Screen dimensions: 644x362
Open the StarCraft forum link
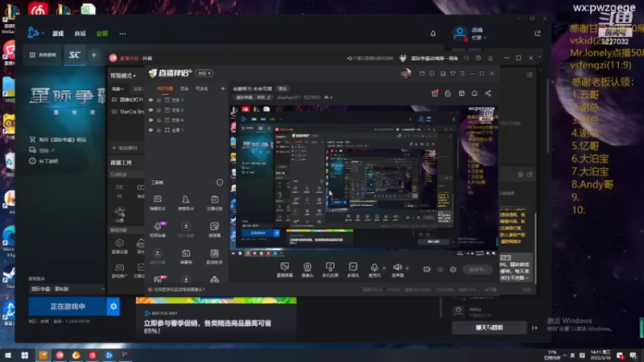pos(42,150)
